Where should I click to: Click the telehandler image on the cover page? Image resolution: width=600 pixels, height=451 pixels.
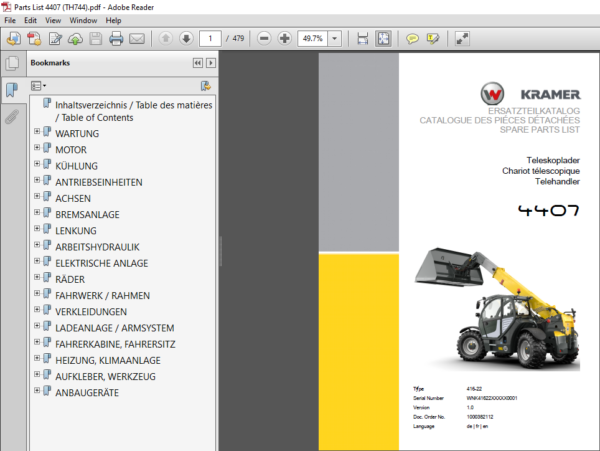497,308
